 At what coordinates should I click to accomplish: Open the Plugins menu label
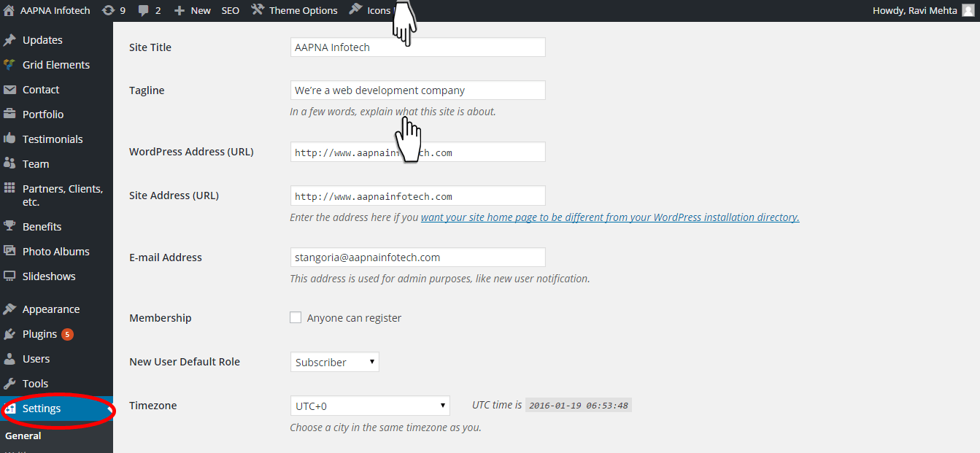click(39, 334)
